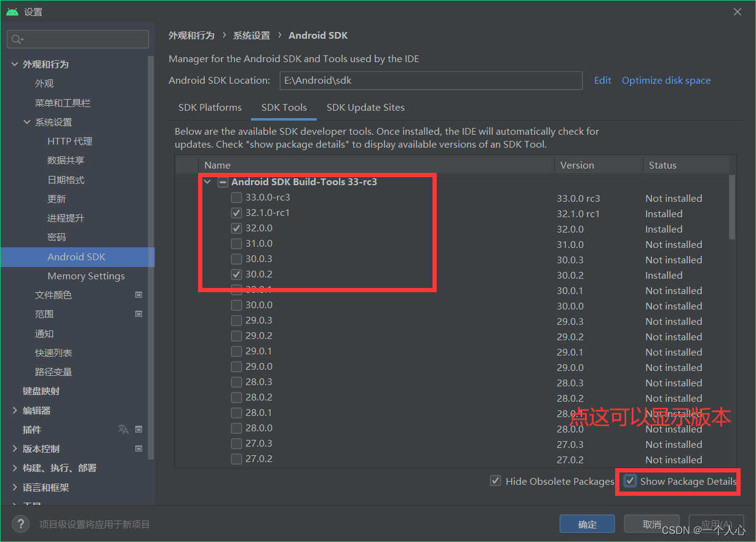Expand the 编辑器 section
The image size is (756, 542).
tap(15, 410)
